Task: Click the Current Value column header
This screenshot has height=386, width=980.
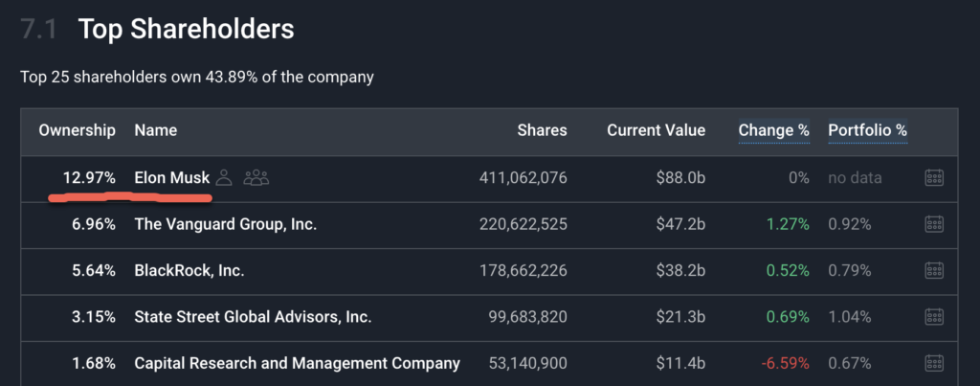Action: pos(657,130)
